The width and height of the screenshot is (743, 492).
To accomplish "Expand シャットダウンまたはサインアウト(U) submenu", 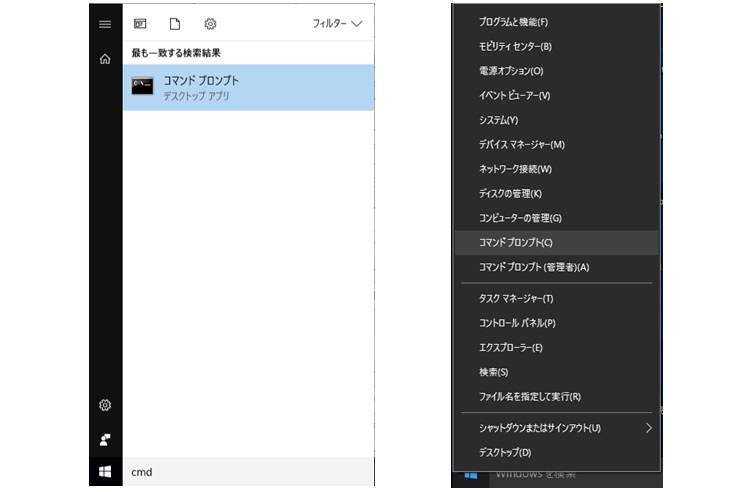I will [x=556, y=428].
